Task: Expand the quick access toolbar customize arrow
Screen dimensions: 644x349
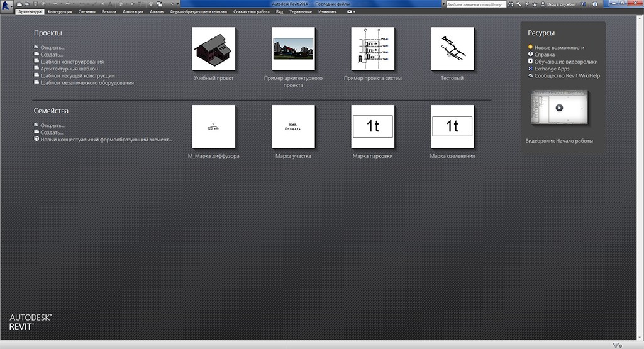Action: point(177,4)
